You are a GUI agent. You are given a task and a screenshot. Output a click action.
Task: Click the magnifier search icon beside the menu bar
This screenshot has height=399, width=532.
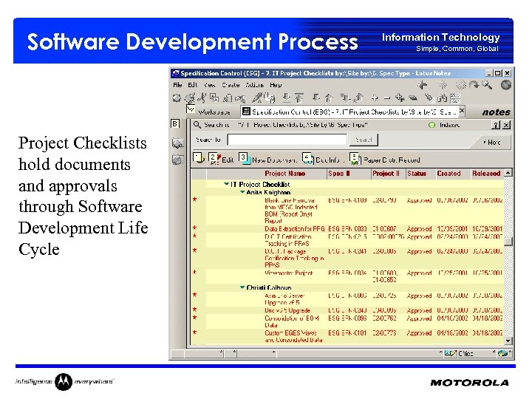click(487, 85)
